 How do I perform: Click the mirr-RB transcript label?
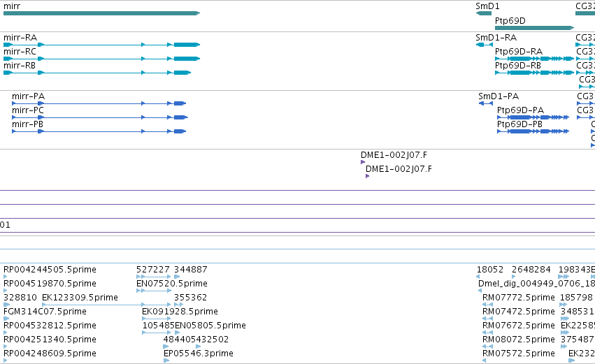20,66
